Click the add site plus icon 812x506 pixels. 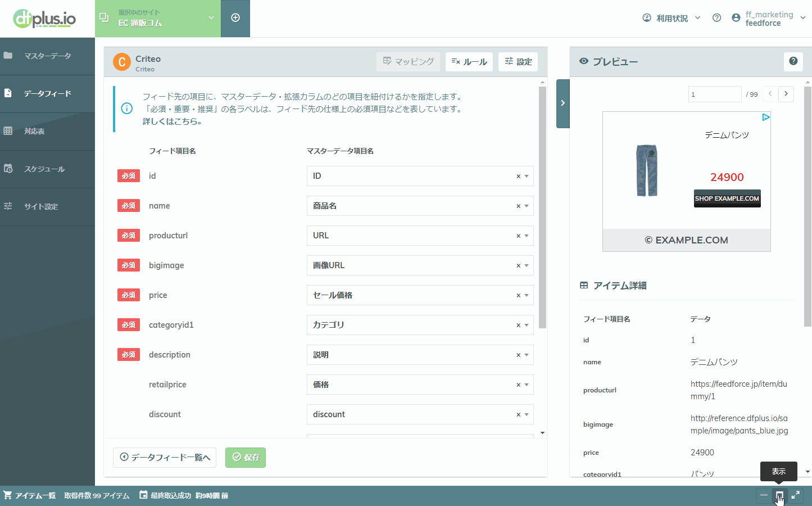coord(235,18)
